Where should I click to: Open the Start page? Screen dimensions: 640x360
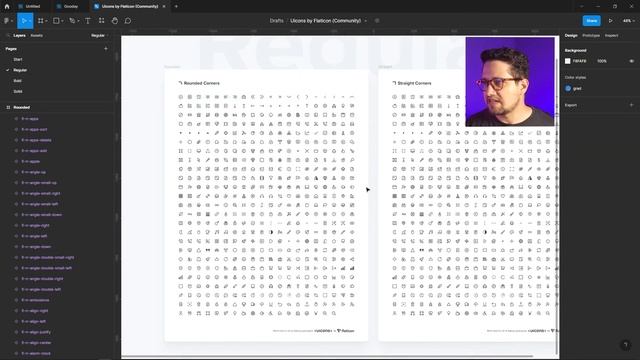coord(18,60)
